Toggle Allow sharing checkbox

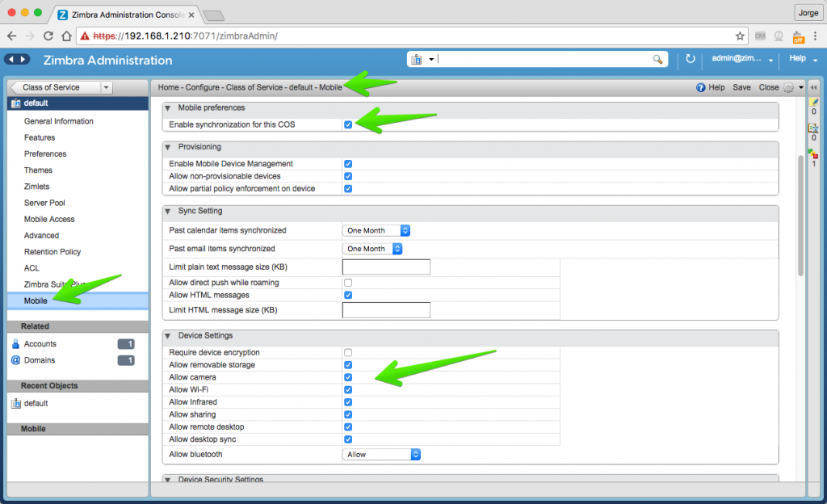pyautogui.click(x=348, y=414)
